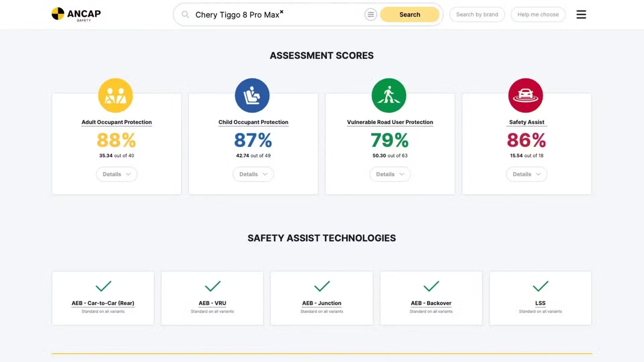Viewport: 644px width, 362px height.
Task: Click the LSS technology checkmark
Action: click(x=540, y=286)
